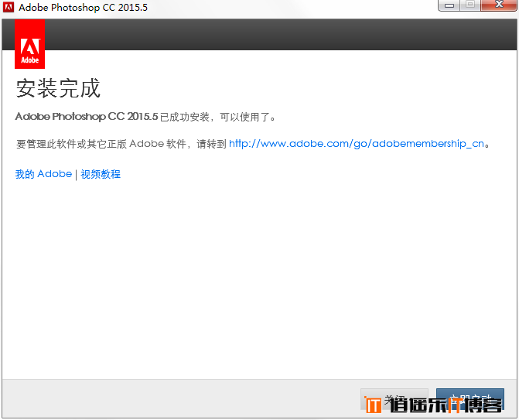The height and width of the screenshot is (420, 519).
Task: Open the adobemembership_cn URL link
Action: pos(357,144)
